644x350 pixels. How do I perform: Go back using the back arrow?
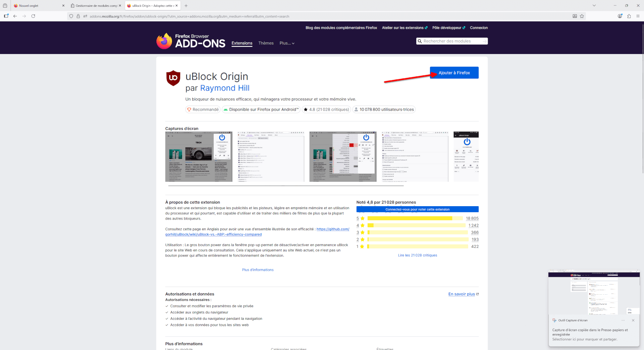coord(15,16)
